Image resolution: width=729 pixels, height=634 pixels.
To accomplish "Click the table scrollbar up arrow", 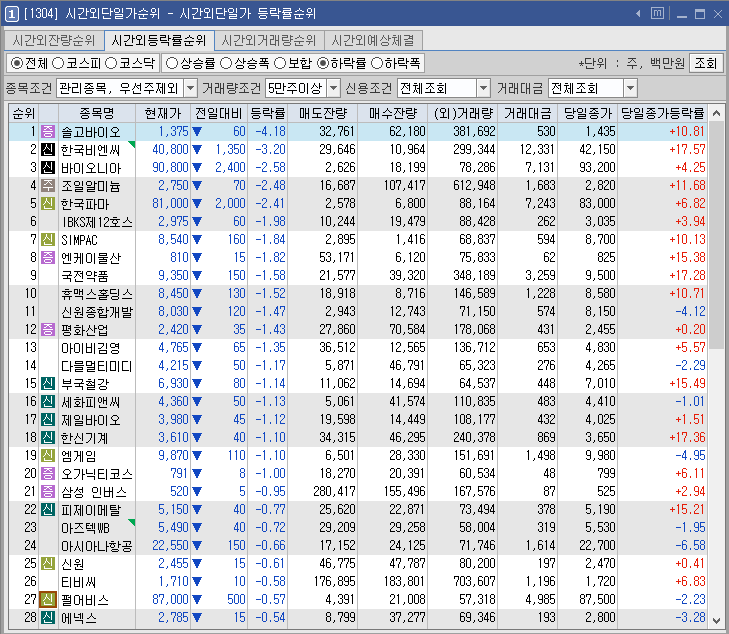I will click(x=716, y=113).
